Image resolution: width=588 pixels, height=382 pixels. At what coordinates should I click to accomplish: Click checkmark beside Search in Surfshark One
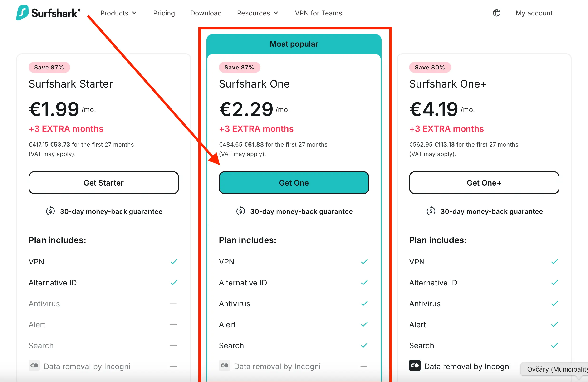pos(364,345)
